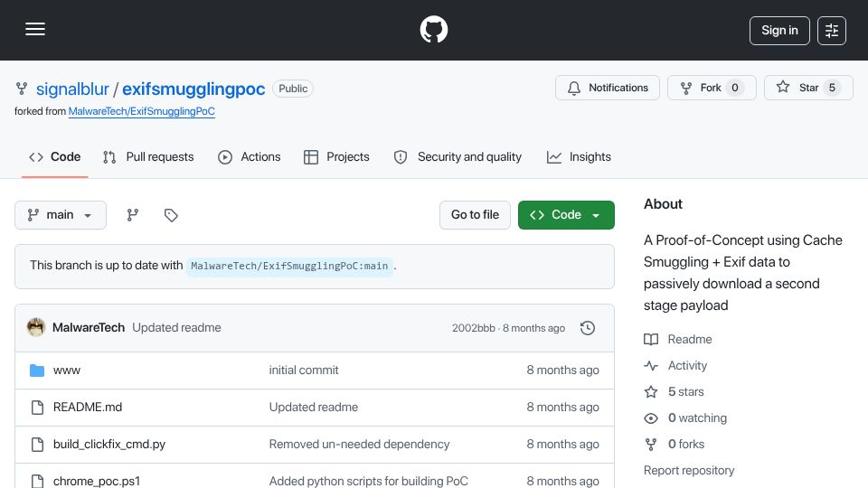Click the www folder icon
The width and height of the screenshot is (868, 488).
(x=37, y=371)
